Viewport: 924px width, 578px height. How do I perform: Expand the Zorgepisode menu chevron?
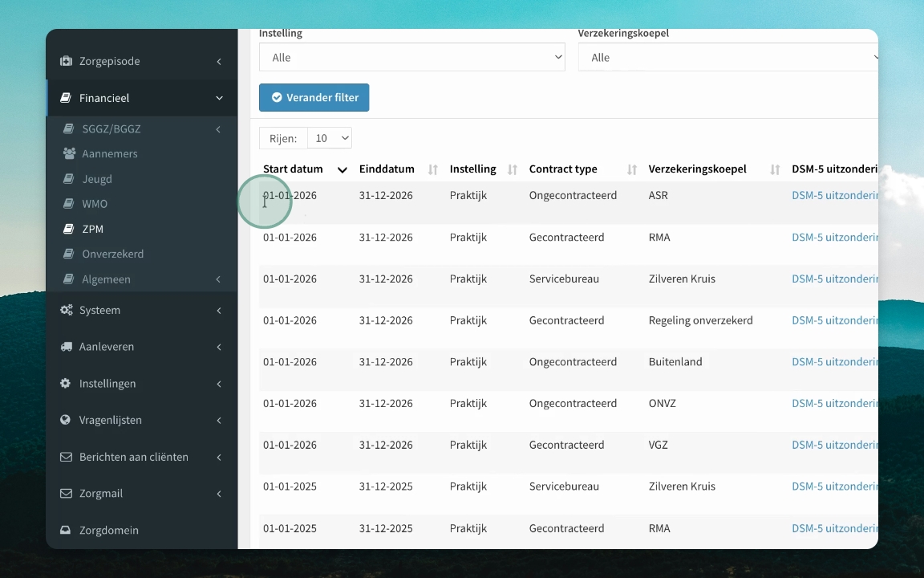point(219,61)
